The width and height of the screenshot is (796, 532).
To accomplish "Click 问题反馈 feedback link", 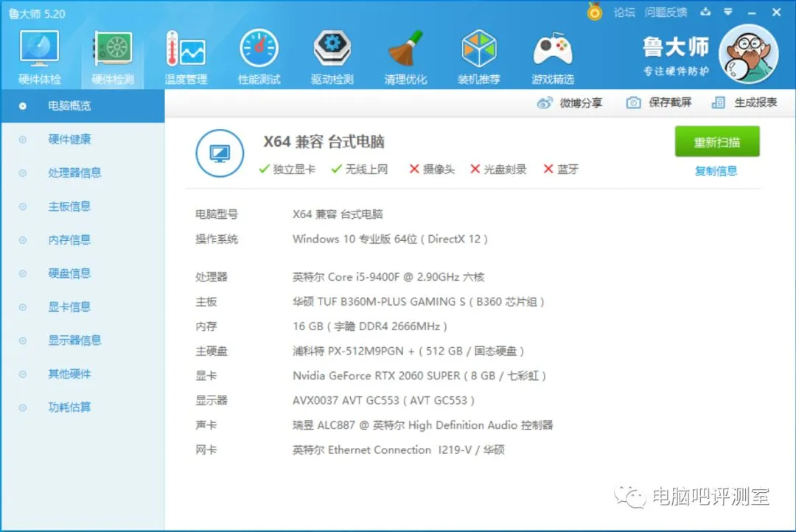I will pos(666,13).
